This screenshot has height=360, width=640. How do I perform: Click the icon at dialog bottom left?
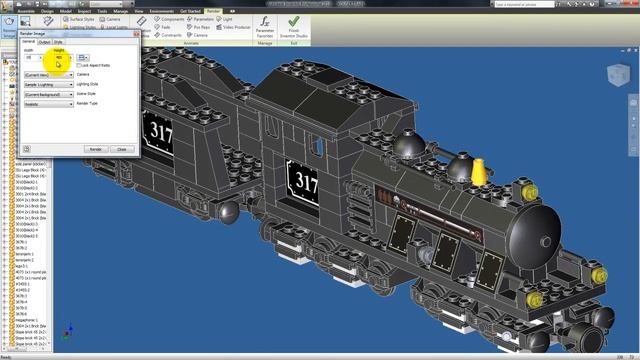coord(27,149)
